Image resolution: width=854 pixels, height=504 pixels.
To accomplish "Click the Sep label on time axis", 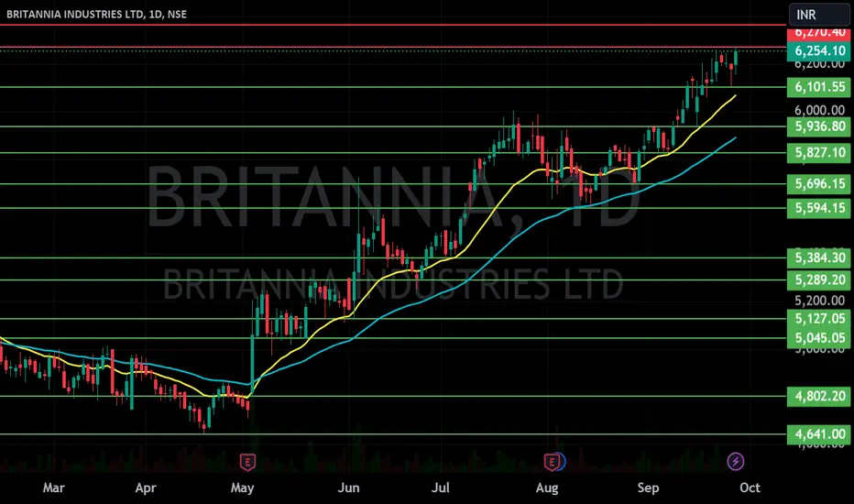I will [648, 488].
